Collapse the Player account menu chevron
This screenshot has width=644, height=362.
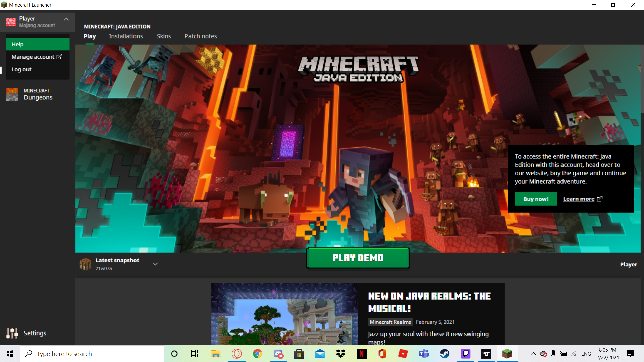coord(66,19)
